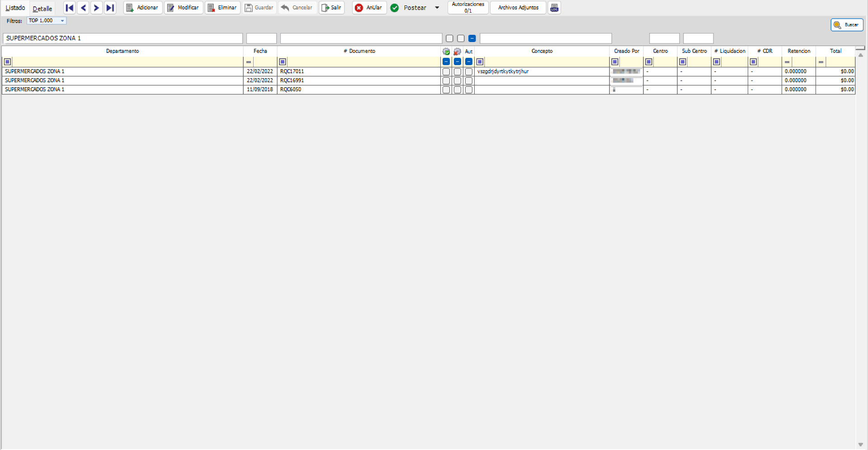The width and height of the screenshot is (868, 450).
Task: Open Autorizaciones 0/1
Action: tap(467, 8)
